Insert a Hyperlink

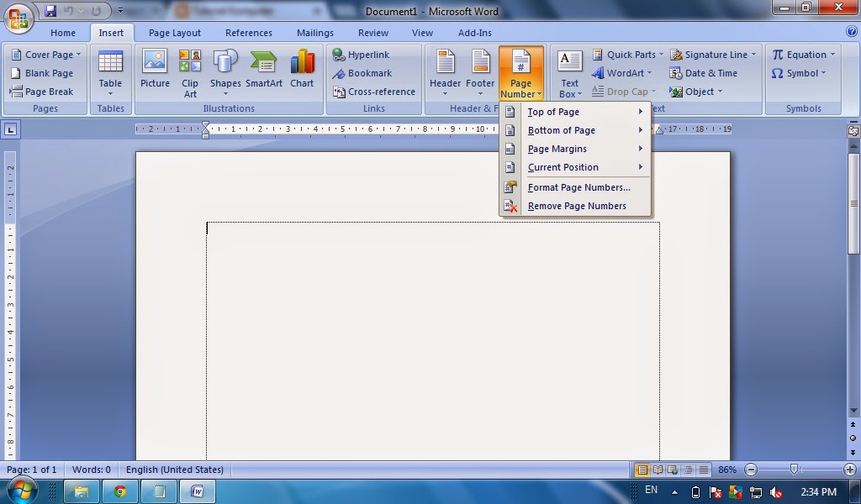(362, 55)
